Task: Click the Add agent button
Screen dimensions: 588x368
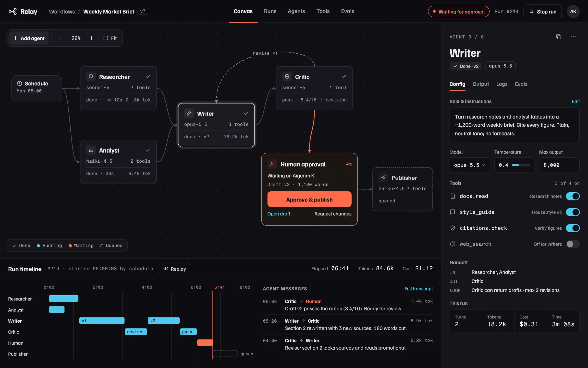Action: (x=29, y=38)
